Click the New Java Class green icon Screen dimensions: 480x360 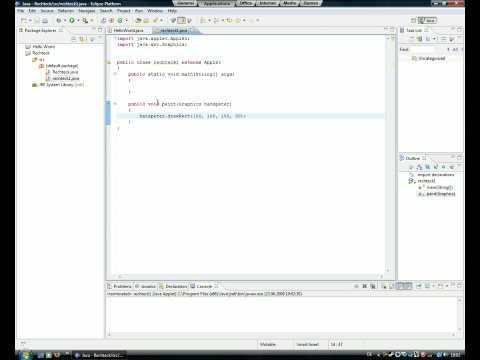[x=120, y=20]
